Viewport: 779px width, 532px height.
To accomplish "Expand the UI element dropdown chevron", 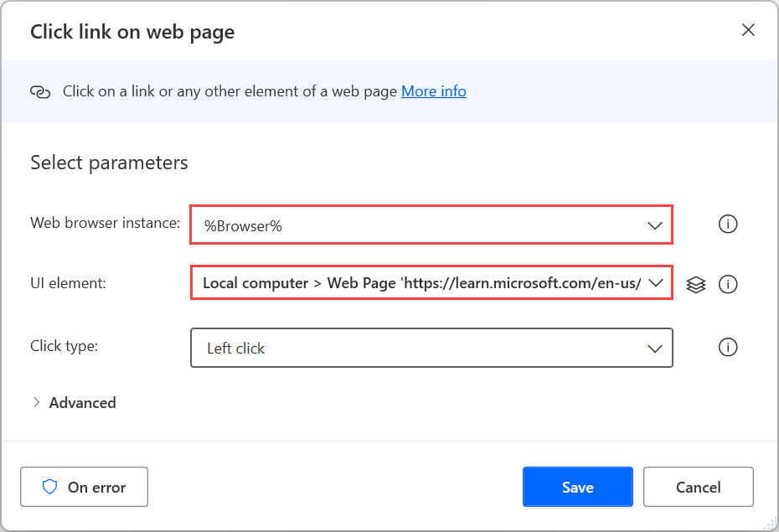I will 655,283.
